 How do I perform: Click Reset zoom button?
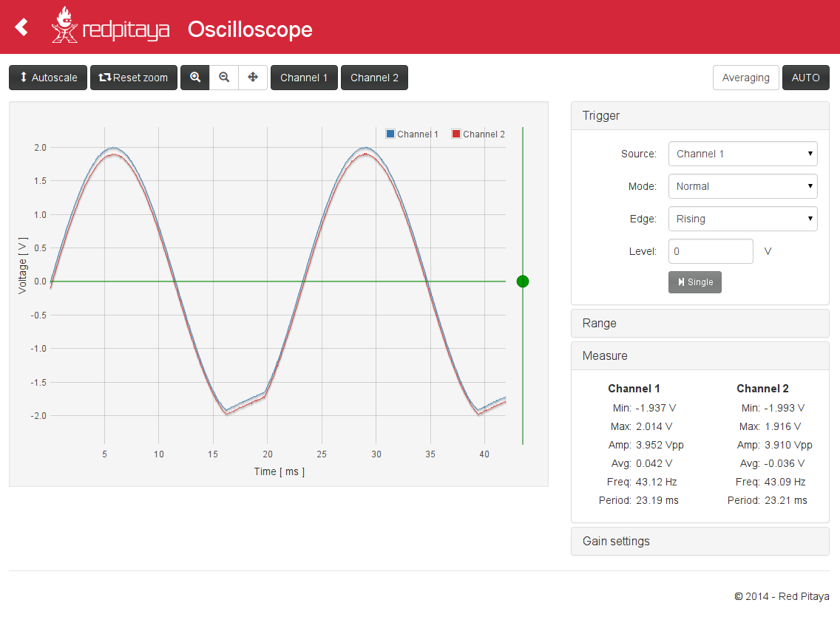pos(134,78)
